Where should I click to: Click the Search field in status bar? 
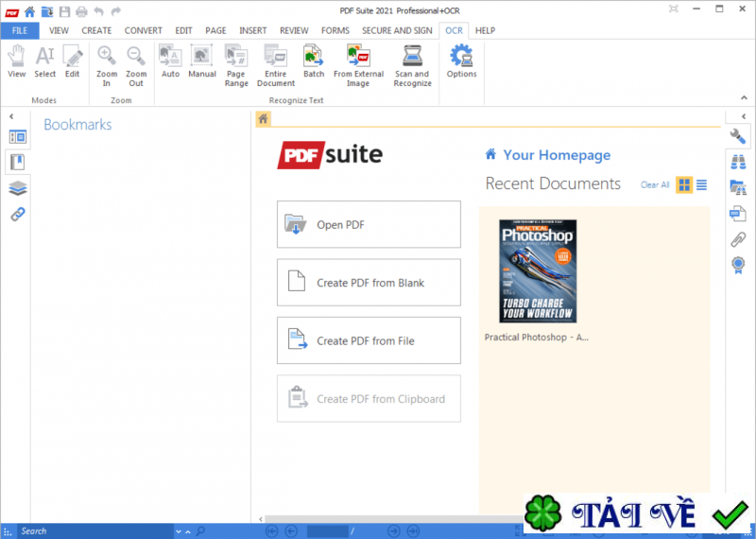tap(95, 531)
